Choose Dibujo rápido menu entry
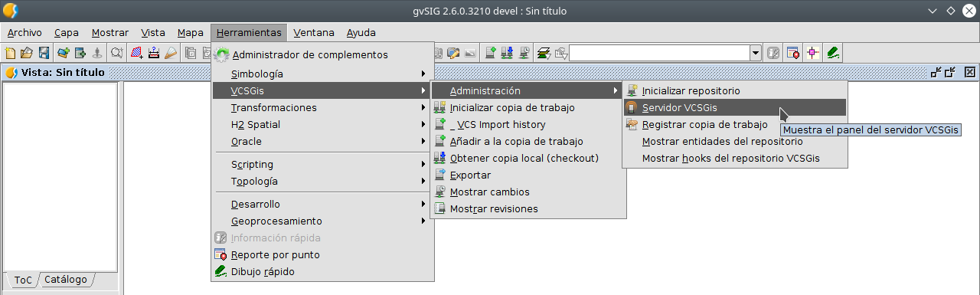Image resolution: width=980 pixels, height=295 pixels. 322,272
